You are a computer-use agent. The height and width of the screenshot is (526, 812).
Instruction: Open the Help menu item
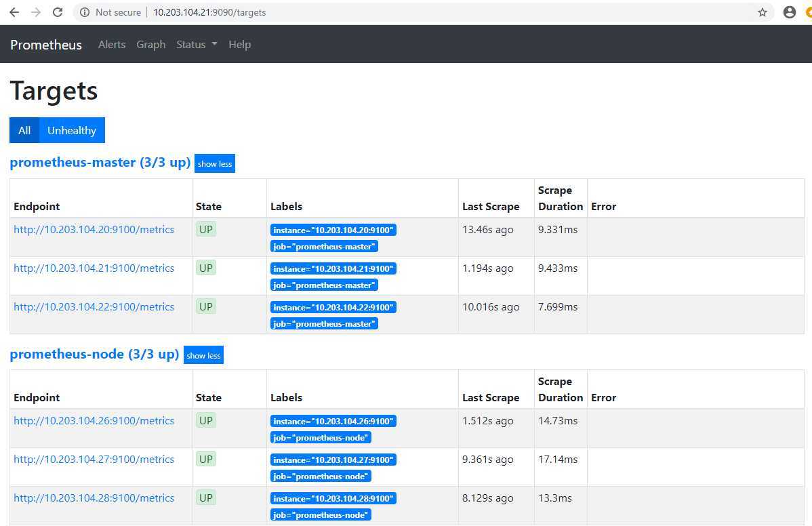240,45
